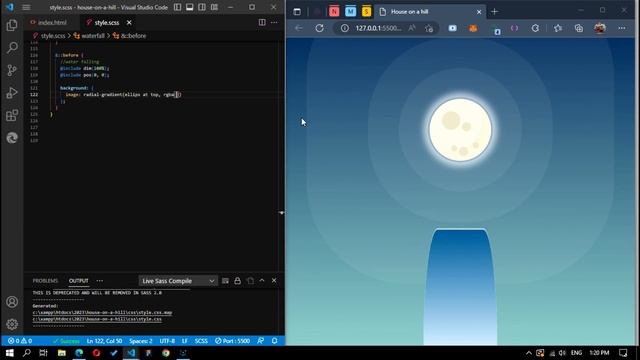This screenshot has height=360, width=640.
Task: Click waterfall in the breadcrumb
Action: pyautogui.click(x=93, y=36)
